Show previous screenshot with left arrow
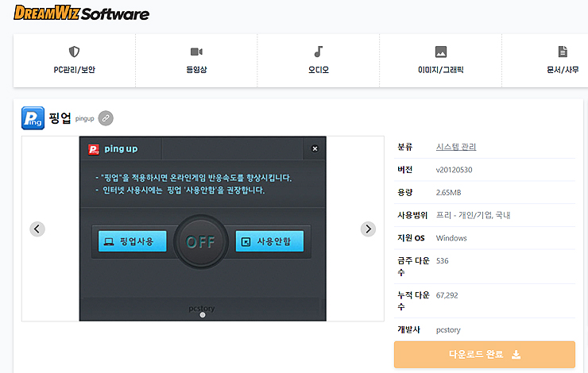The width and height of the screenshot is (588, 373). 37,229
